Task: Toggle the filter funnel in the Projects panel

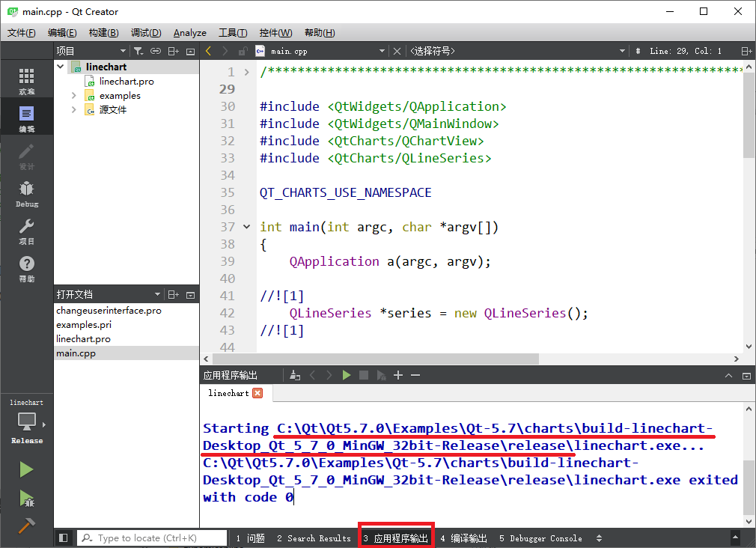Action: 139,50
